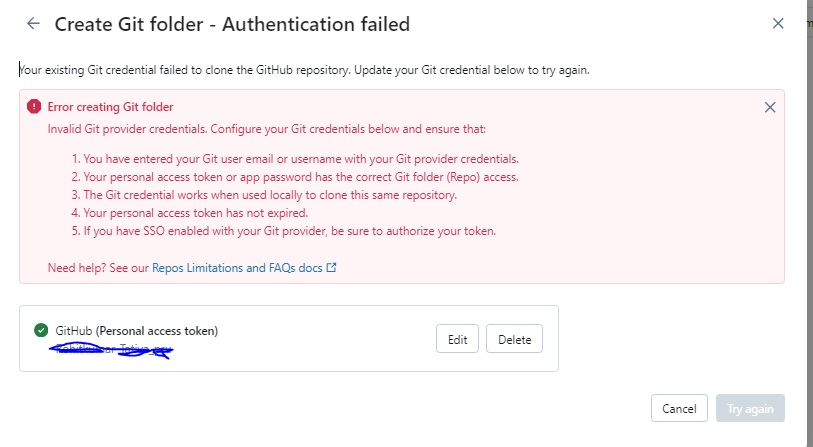This screenshot has width=813, height=447.
Task: Open Repos Limitations and FAQs docs link
Action: point(237,268)
